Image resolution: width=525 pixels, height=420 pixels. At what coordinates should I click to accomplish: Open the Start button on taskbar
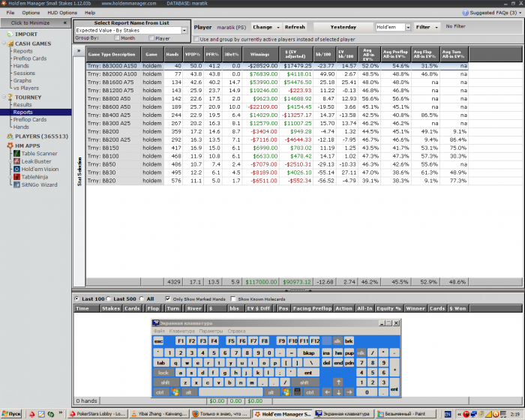point(11,414)
